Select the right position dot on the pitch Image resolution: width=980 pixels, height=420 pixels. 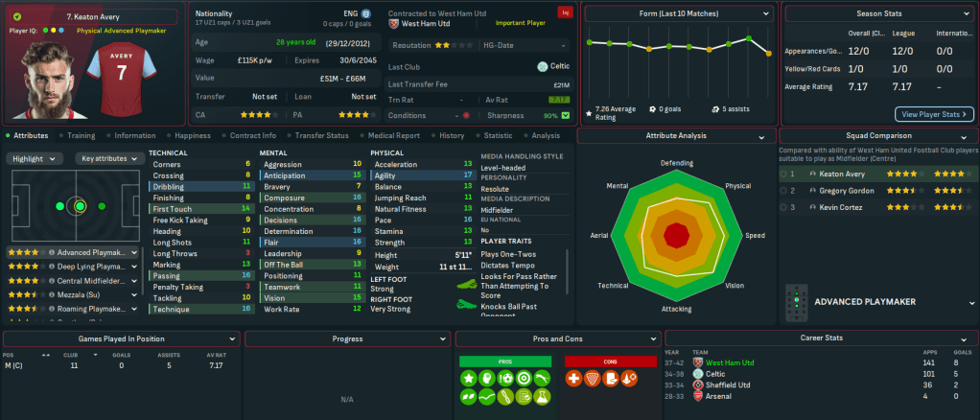[99, 205]
